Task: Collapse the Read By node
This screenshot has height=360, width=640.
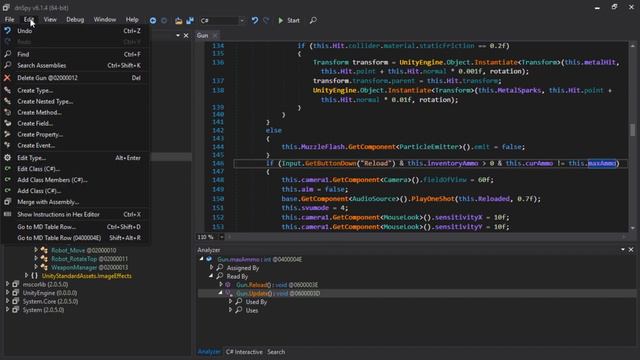Action: tap(211, 276)
